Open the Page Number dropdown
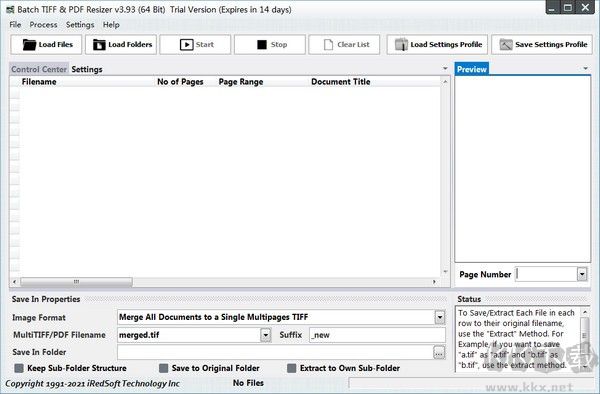Image resolution: width=600 pixels, height=394 pixels. click(x=582, y=274)
